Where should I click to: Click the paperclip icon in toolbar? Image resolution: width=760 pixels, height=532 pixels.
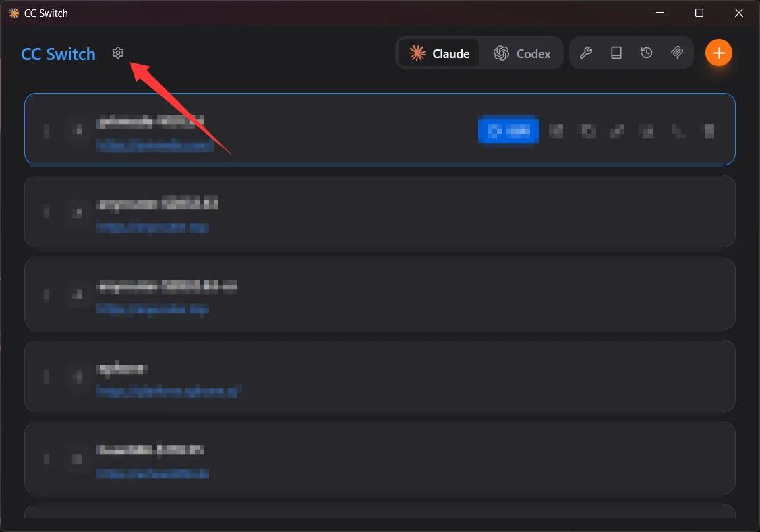(677, 53)
